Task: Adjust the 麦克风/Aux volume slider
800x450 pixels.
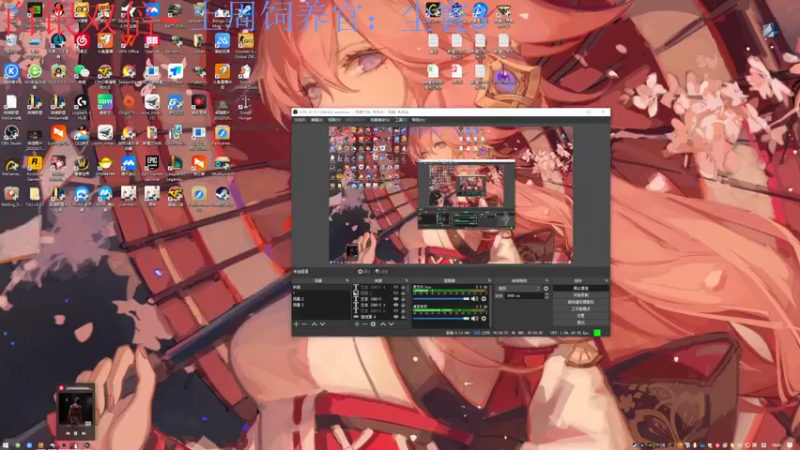Action: (441, 299)
